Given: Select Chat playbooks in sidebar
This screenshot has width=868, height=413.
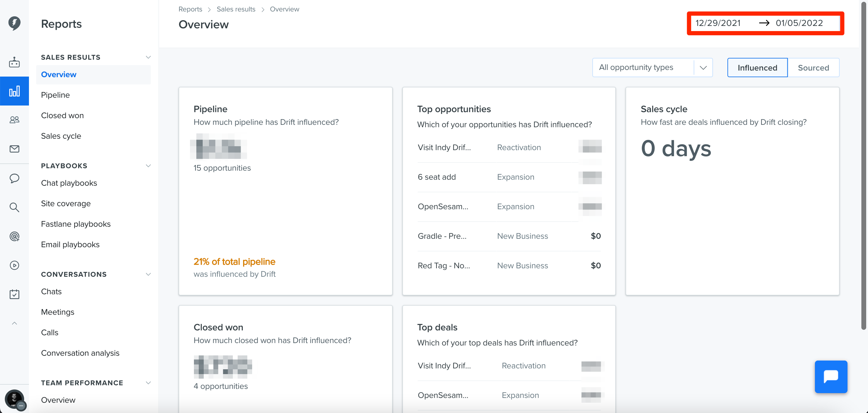Looking at the screenshot, I should [x=69, y=183].
